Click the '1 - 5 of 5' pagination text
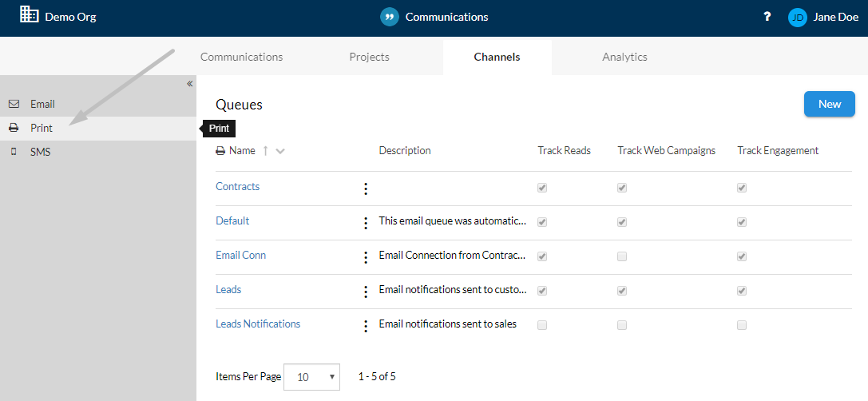 click(377, 377)
